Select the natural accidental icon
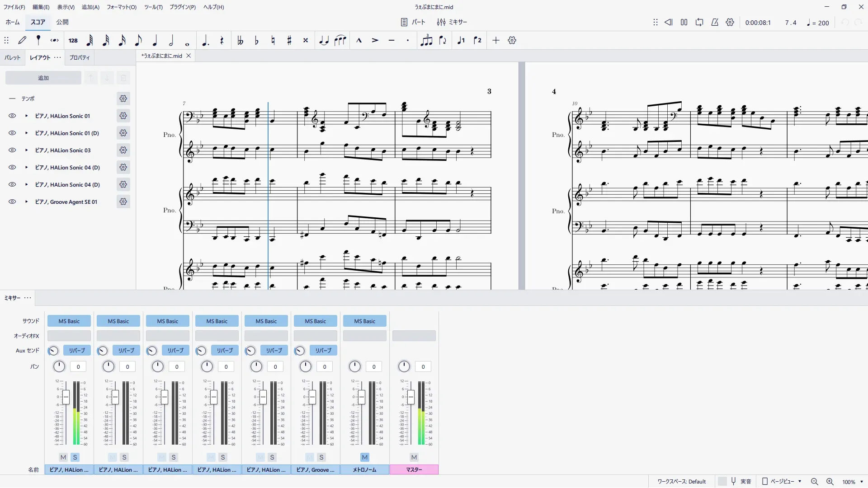 [x=273, y=40]
